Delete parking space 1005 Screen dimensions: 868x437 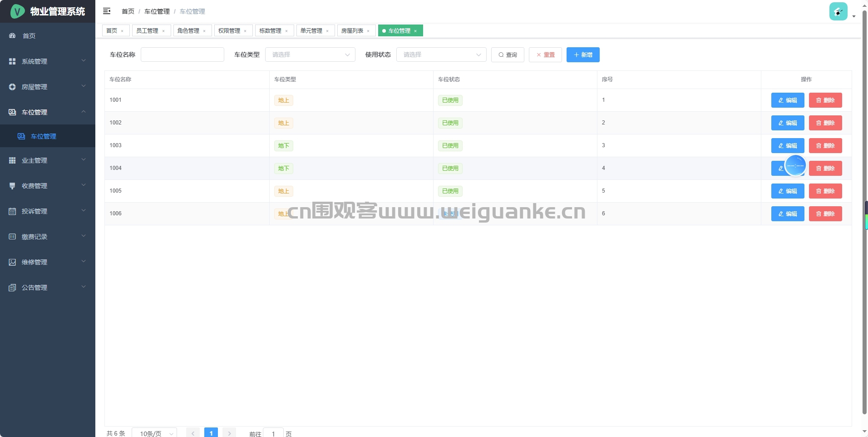point(825,191)
